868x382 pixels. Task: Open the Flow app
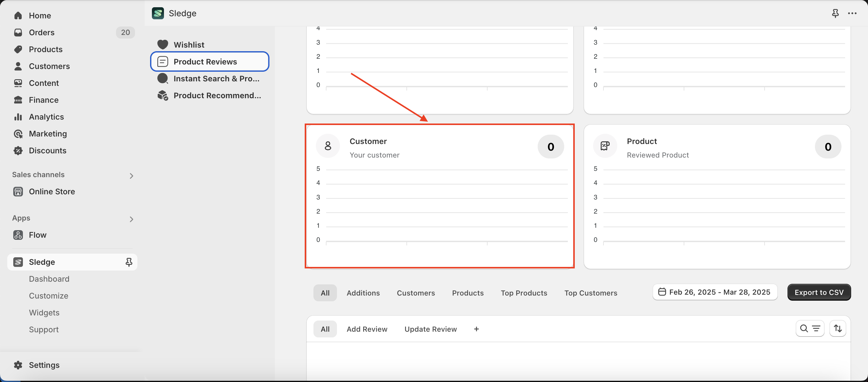point(37,235)
